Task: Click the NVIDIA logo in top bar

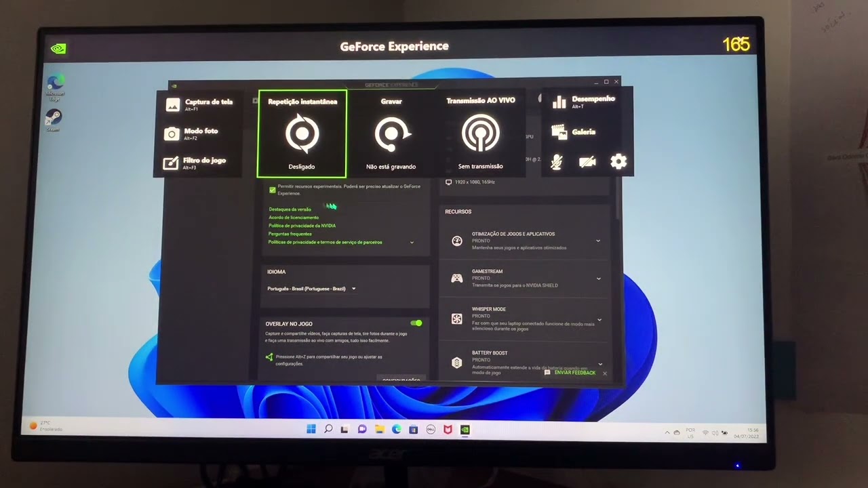Action: pyautogui.click(x=58, y=48)
